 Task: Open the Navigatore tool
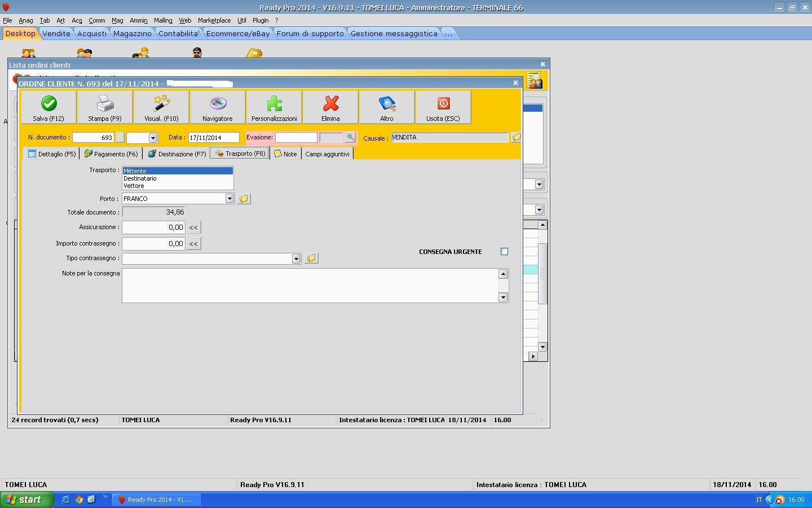(218, 104)
